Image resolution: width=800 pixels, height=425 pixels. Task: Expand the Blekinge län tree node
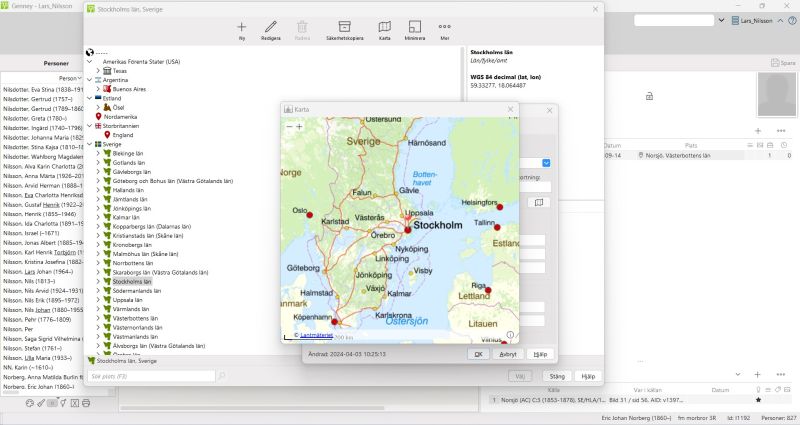click(97, 153)
